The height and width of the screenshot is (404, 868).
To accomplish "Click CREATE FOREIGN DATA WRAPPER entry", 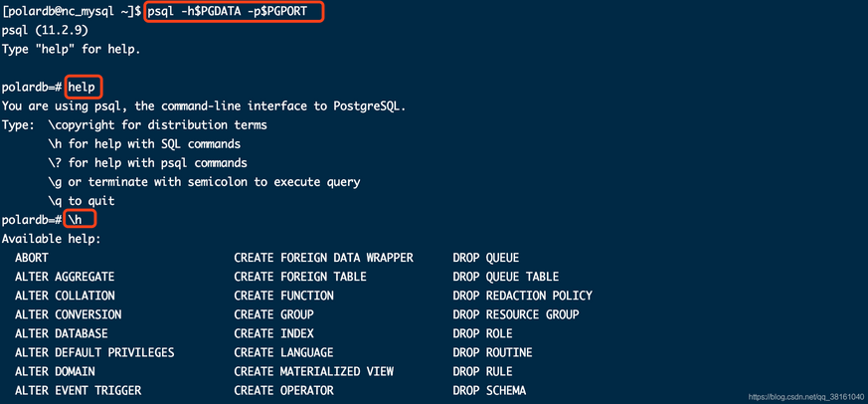I will pos(323,258).
